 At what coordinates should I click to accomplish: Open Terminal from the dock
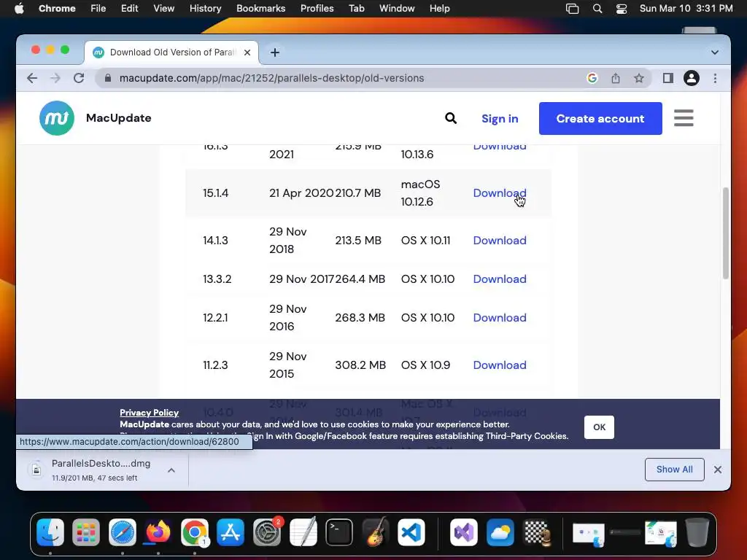[339, 532]
